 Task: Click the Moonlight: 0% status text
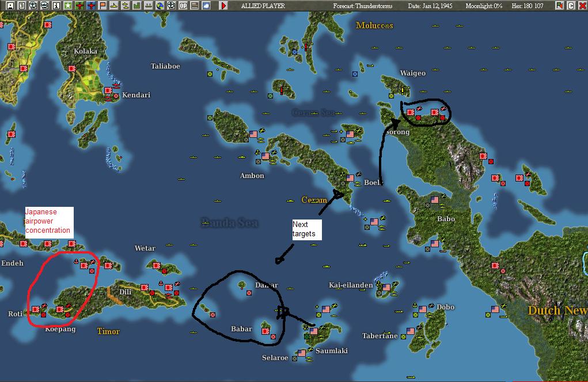[x=484, y=6]
